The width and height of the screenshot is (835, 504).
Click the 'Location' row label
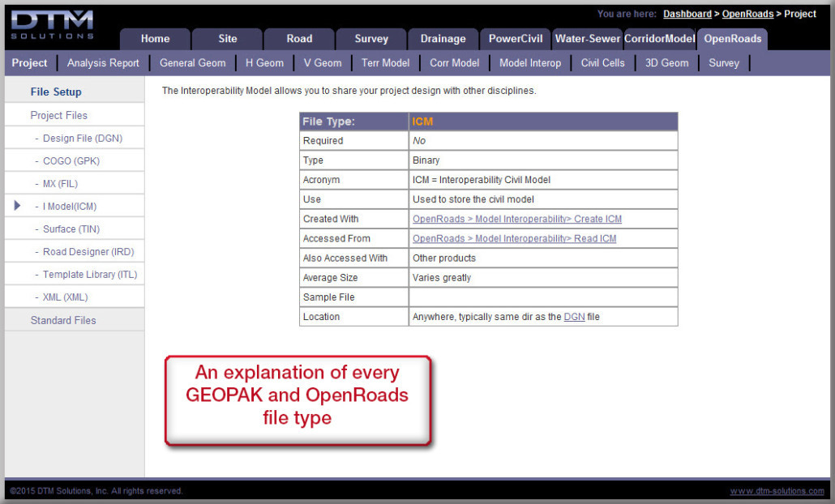pos(321,317)
